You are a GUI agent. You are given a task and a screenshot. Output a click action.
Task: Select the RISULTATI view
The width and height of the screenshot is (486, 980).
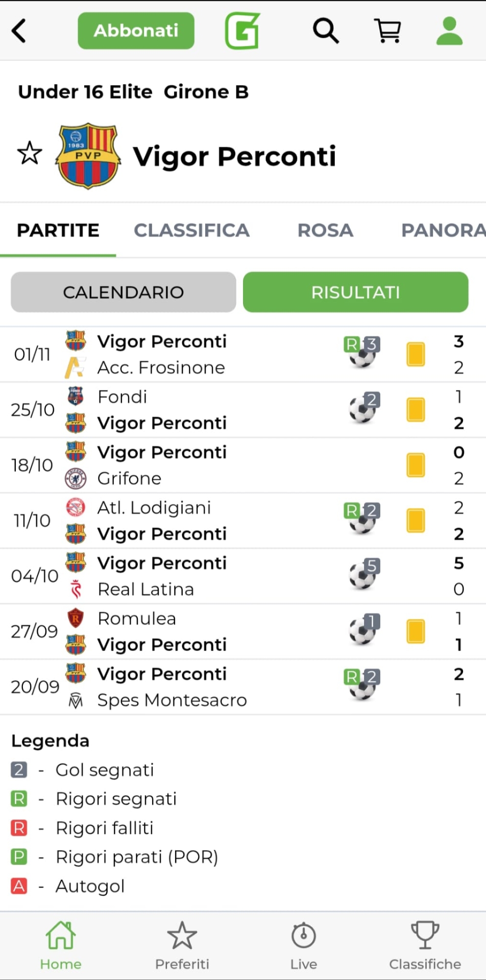coord(355,292)
